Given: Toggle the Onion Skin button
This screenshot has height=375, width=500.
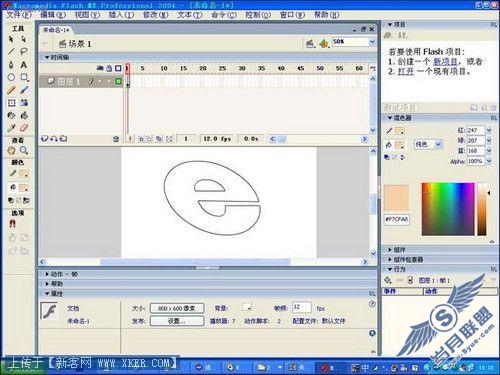Looking at the screenshot, I should [141, 139].
